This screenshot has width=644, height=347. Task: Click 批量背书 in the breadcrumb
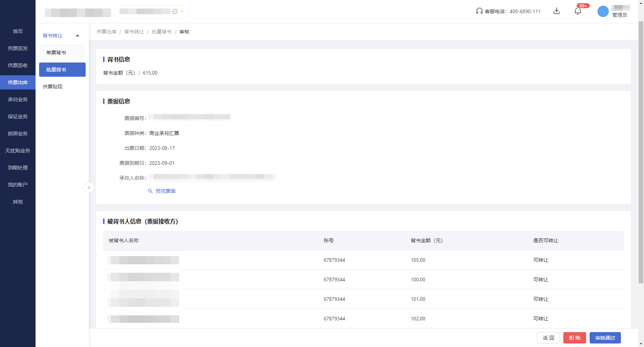[161, 32]
